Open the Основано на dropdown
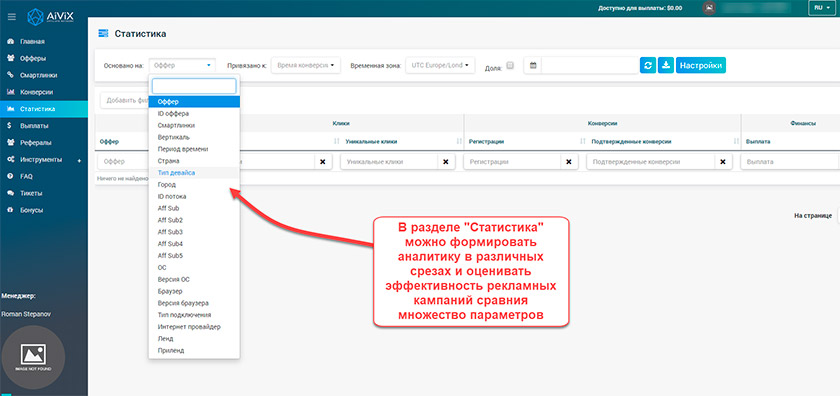 pyautogui.click(x=182, y=65)
